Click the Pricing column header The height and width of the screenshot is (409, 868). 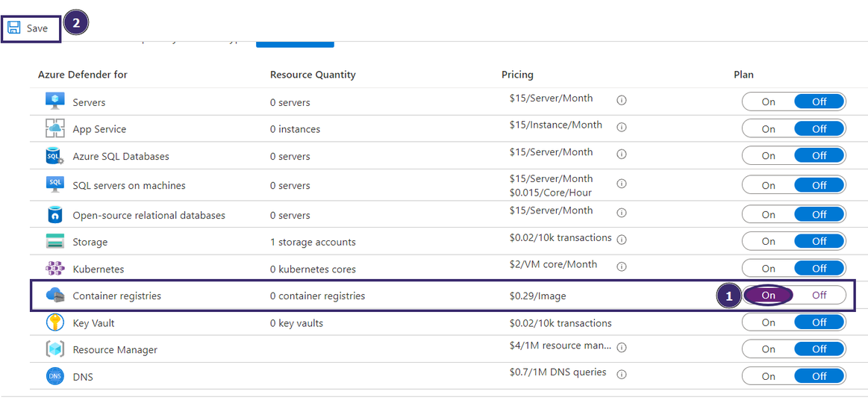tap(517, 75)
